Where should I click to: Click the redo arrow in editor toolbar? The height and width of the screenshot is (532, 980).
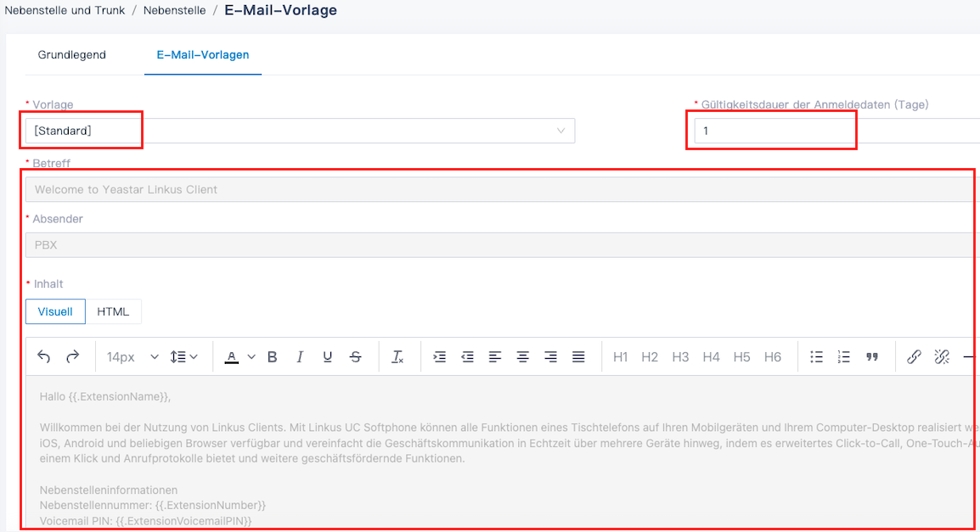click(x=73, y=357)
